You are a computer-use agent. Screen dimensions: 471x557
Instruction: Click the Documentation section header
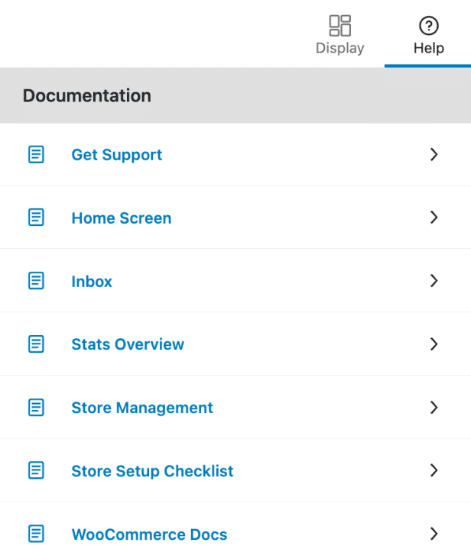point(236,96)
